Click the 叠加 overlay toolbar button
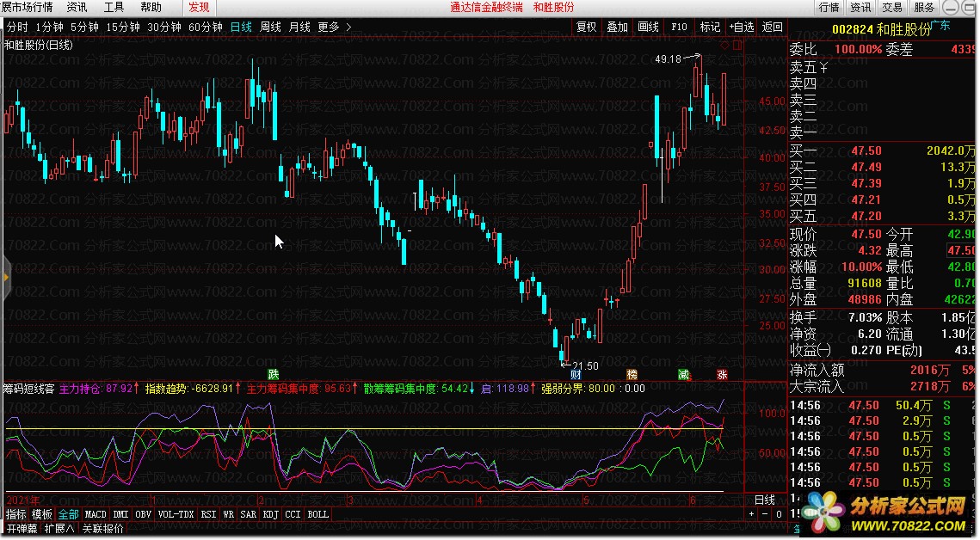This screenshot has width=980, height=540. [x=617, y=27]
